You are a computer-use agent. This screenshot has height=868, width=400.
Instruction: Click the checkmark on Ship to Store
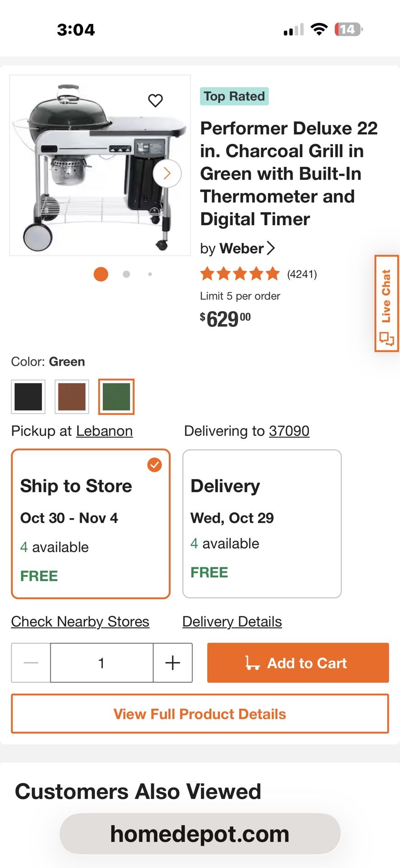tap(155, 464)
